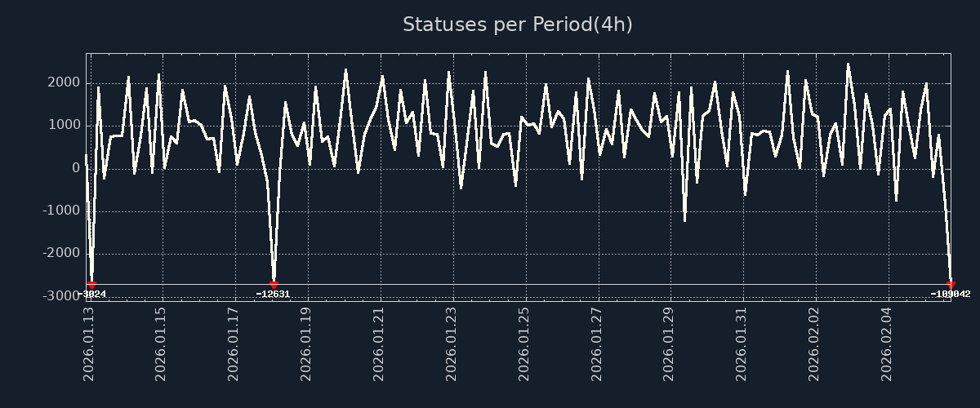Select the -109042 data label
The width and height of the screenshot is (980, 408).
(950, 294)
